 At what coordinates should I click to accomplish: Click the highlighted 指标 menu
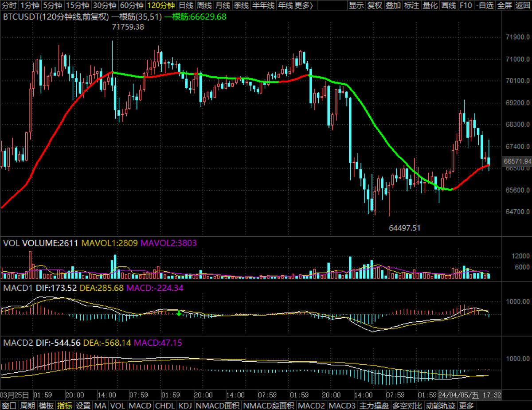tap(65, 406)
